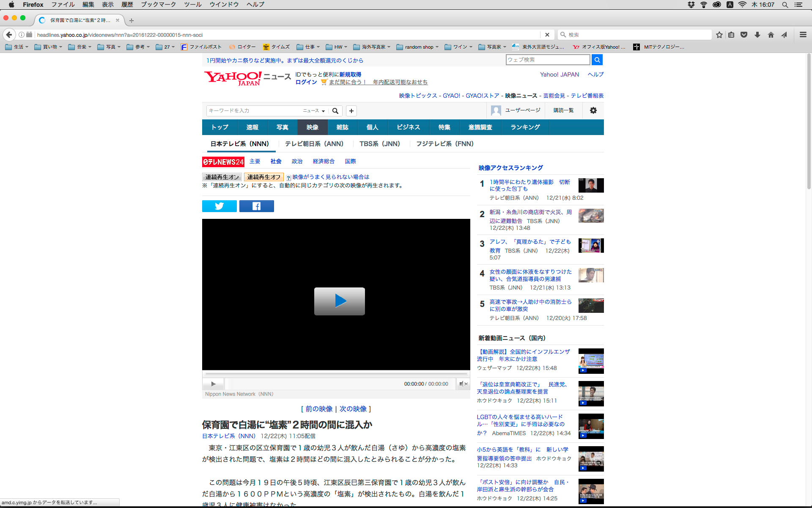Expand the ニュース search category dropdown
The image size is (812, 508).
coord(314,111)
